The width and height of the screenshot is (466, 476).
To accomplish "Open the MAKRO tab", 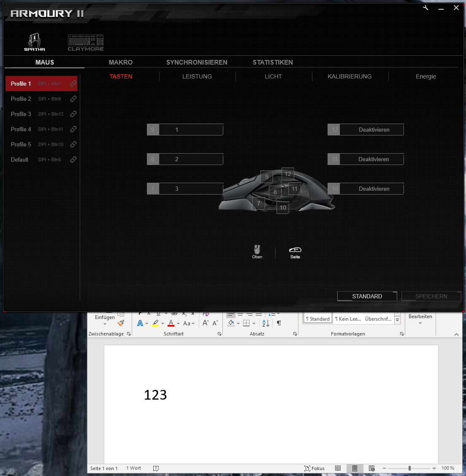I will tap(121, 62).
